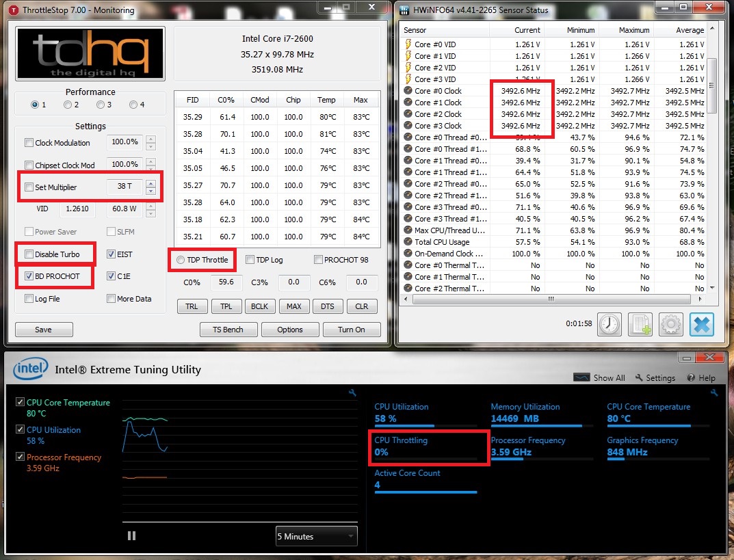Open ThrottleStop Options

tap(290, 330)
